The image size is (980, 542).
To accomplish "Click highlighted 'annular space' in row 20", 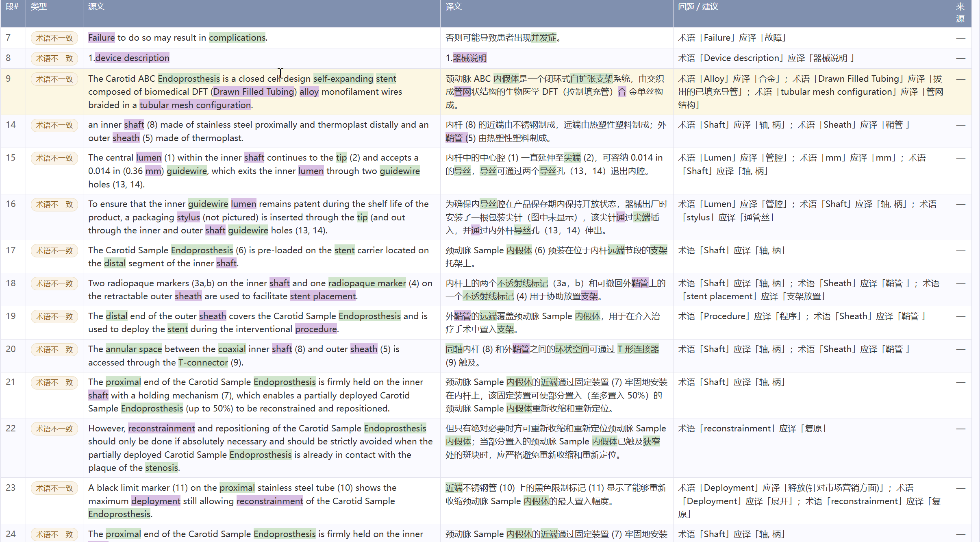I will click(134, 349).
